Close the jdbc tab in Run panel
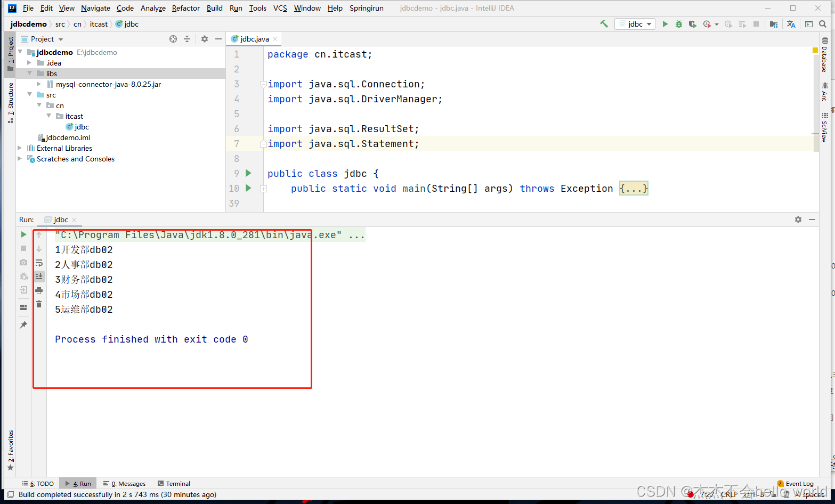835x504 pixels. coord(74,220)
